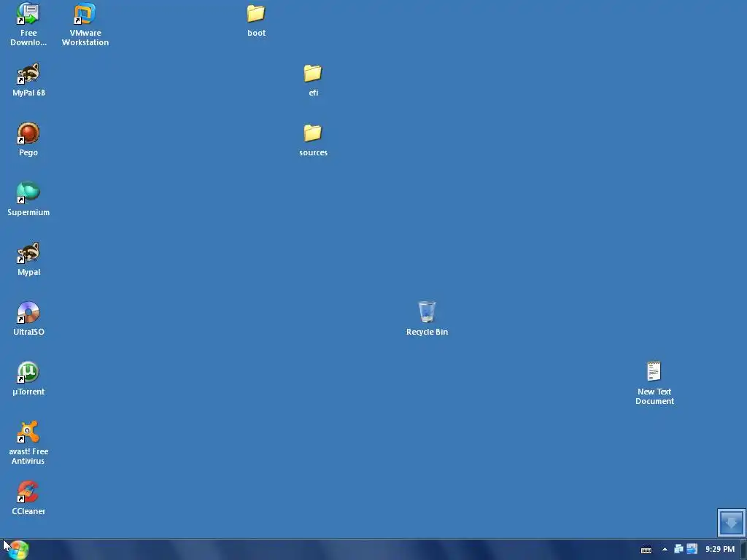Select the Pego desktop icon
Viewport: 747px width, 560px height.
[28, 139]
